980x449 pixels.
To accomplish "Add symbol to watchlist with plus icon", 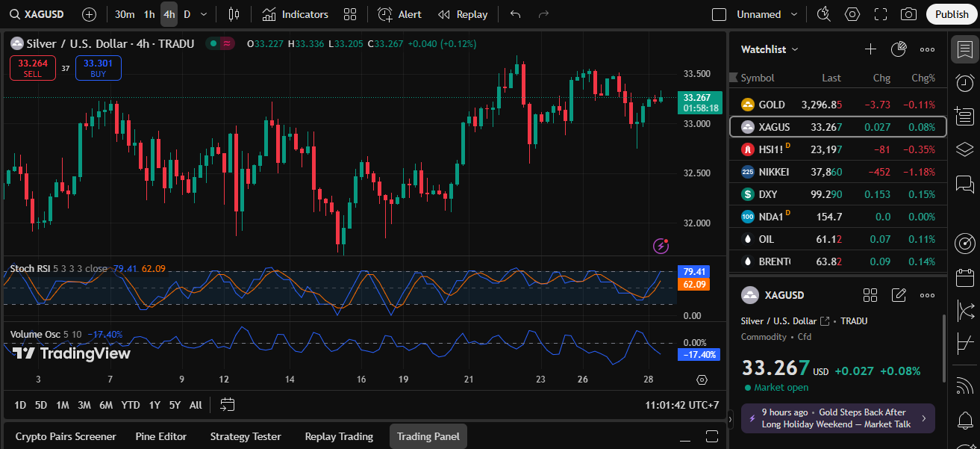I will click(870, 49).
